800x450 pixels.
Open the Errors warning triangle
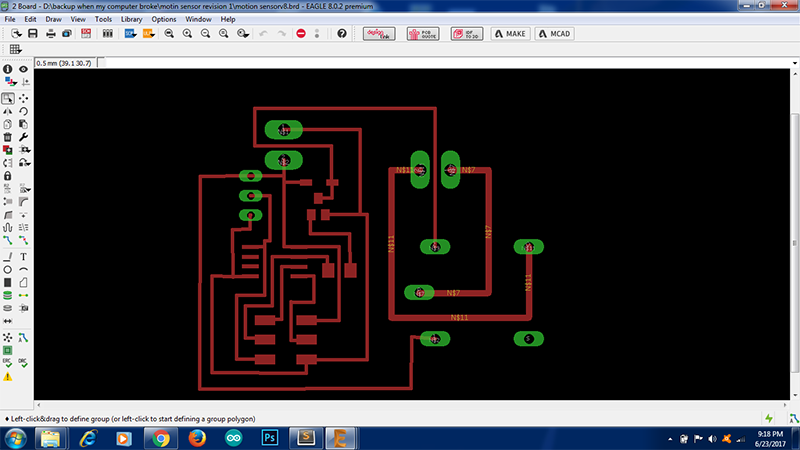point(8,377)
